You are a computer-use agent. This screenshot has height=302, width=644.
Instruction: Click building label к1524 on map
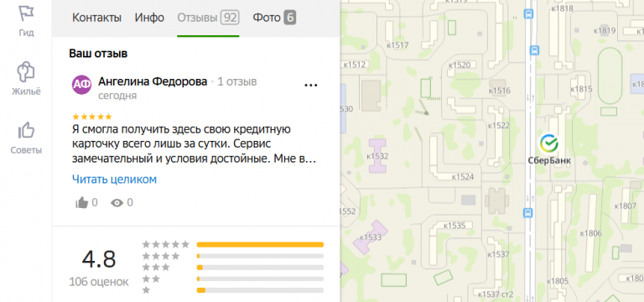[x=463, y=177]
